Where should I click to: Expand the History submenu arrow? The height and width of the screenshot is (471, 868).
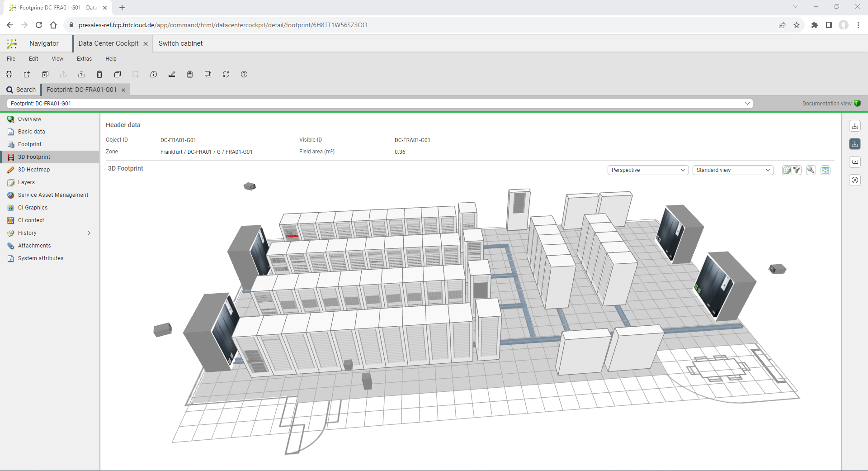pos(89,233)
